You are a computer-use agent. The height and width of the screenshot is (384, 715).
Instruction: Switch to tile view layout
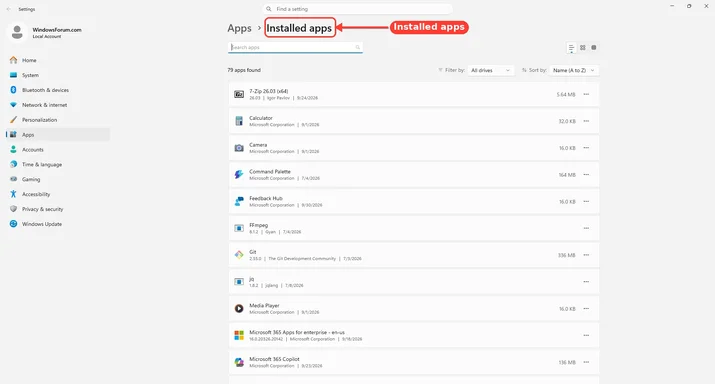594,47
